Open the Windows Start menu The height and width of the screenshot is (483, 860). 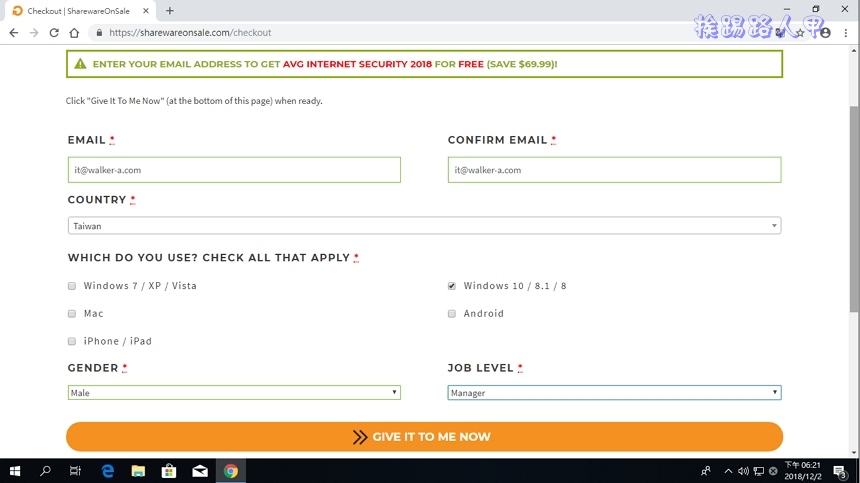click(x=15, y=471)
